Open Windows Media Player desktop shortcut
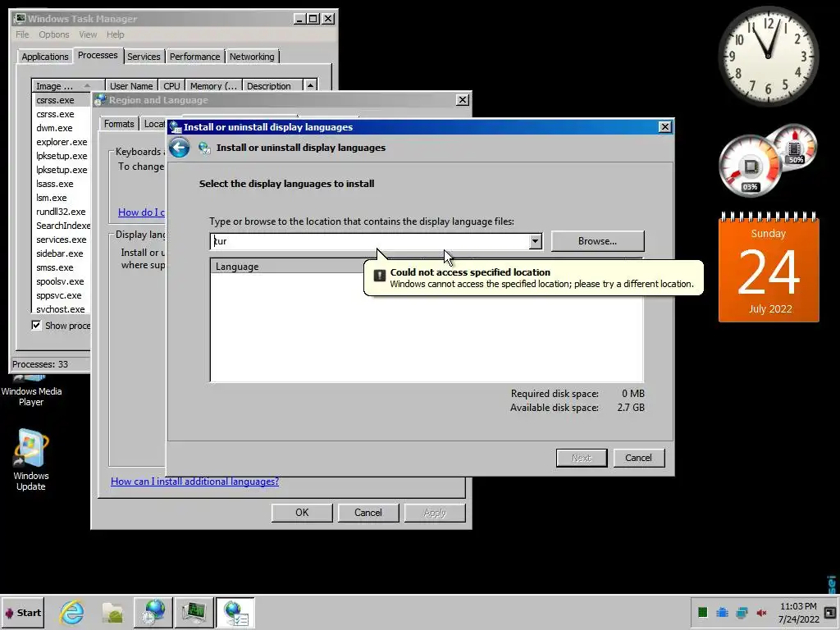The width and height of the screenshot is (840, 630). click(x=31, y=391)
